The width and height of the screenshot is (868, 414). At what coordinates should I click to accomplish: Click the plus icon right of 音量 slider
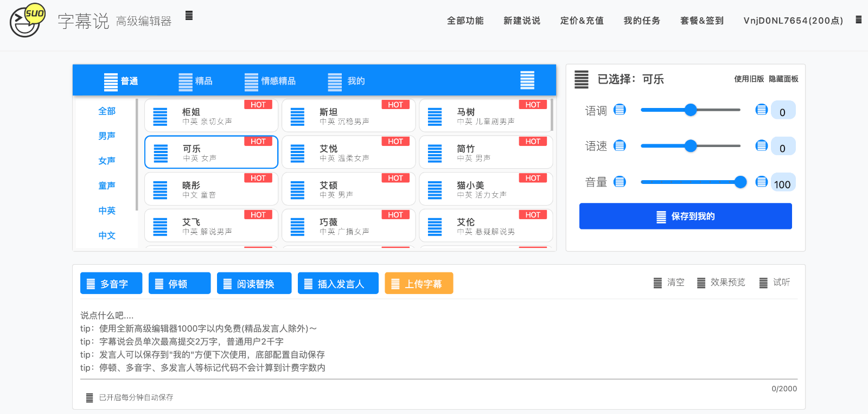click(x=762, y=182)
